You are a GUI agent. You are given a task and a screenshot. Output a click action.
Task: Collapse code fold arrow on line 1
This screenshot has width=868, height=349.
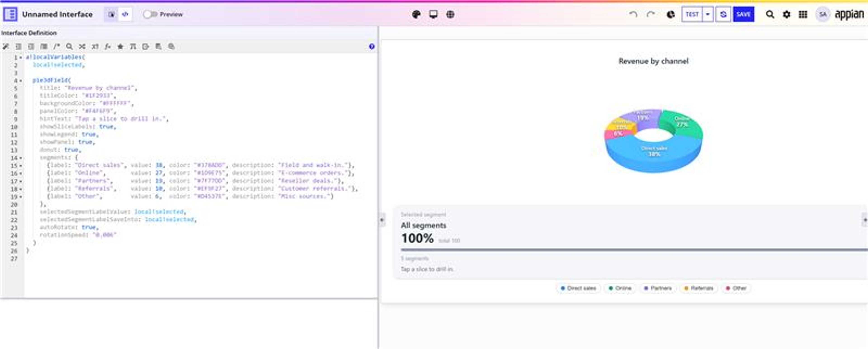(21, 58)
